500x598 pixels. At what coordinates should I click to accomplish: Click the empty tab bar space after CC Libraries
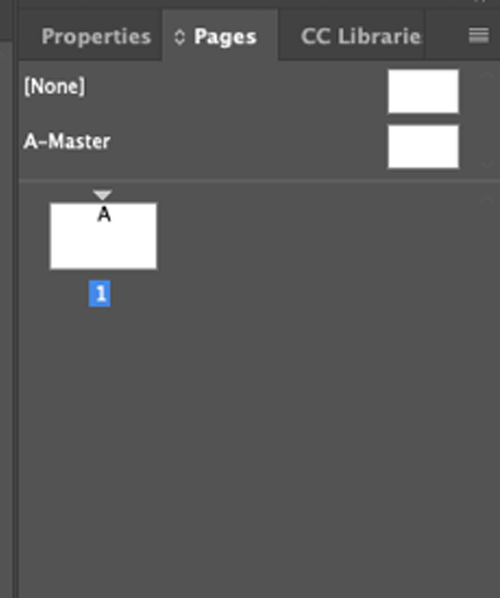pos(446,36)
